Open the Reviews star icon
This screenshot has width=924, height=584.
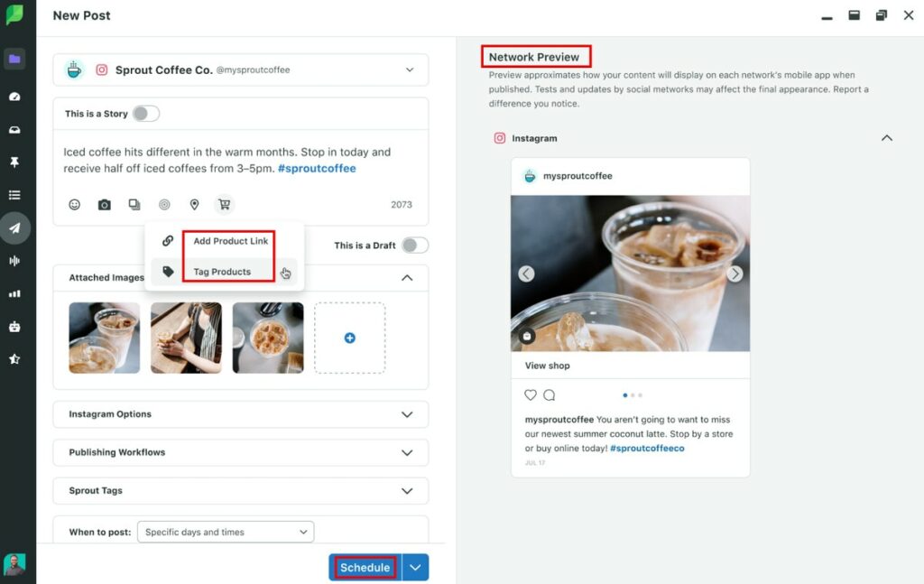tap(14, 359)
